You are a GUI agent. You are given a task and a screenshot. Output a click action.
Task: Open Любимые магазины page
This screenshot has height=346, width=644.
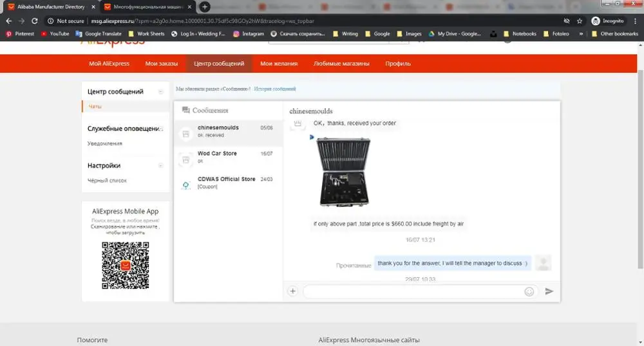coord(341,64)
